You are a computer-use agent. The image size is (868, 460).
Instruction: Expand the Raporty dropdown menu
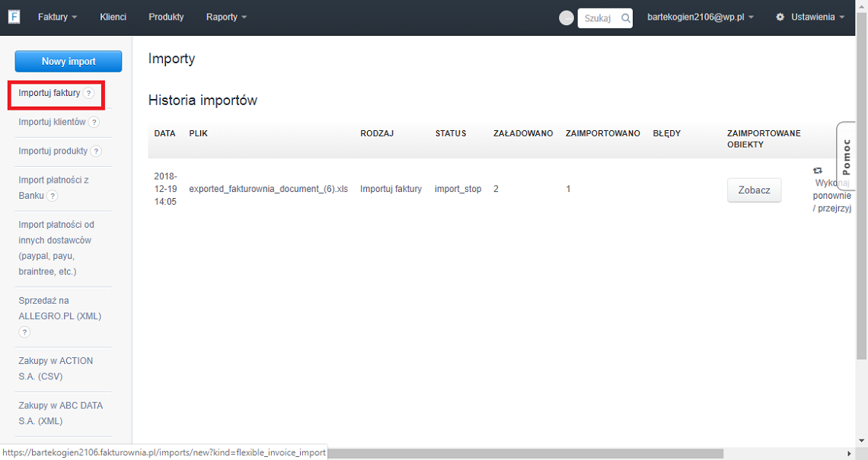[226, 17]
